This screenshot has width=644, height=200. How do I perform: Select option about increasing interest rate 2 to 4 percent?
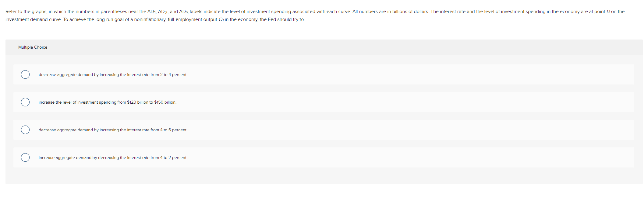(x=25, y=74)
